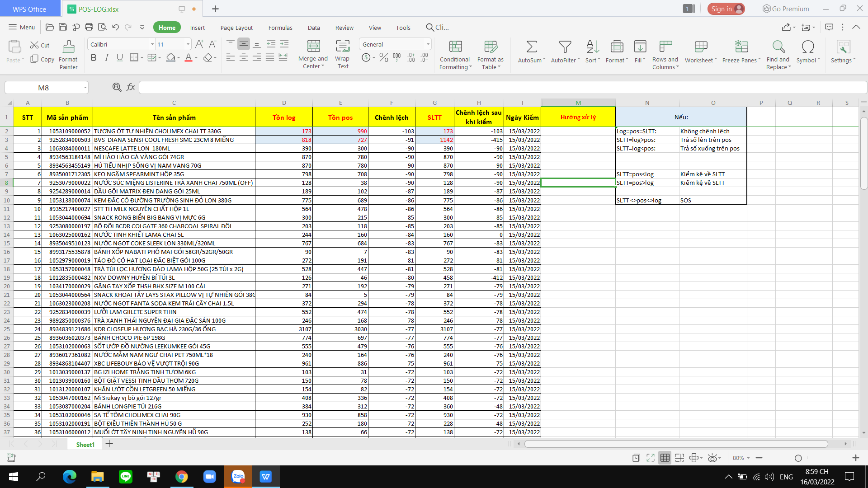Click the Format Painter icon

pyautogui.click(x=68, y=47)
